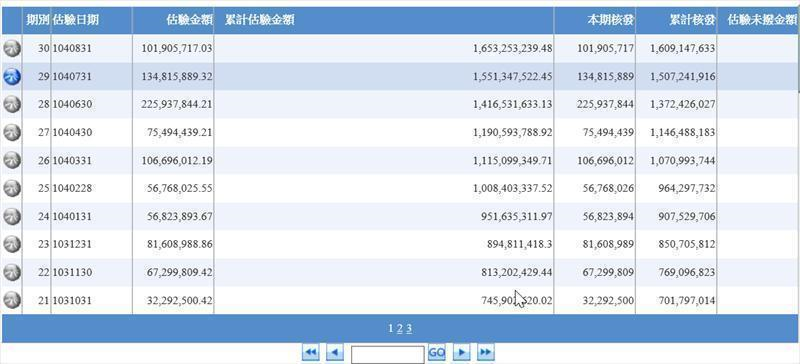Viewport: 800px width, 364px height.
Task: Click cumulative amount 951,635,311.97
Action: [x=516, y=216]
